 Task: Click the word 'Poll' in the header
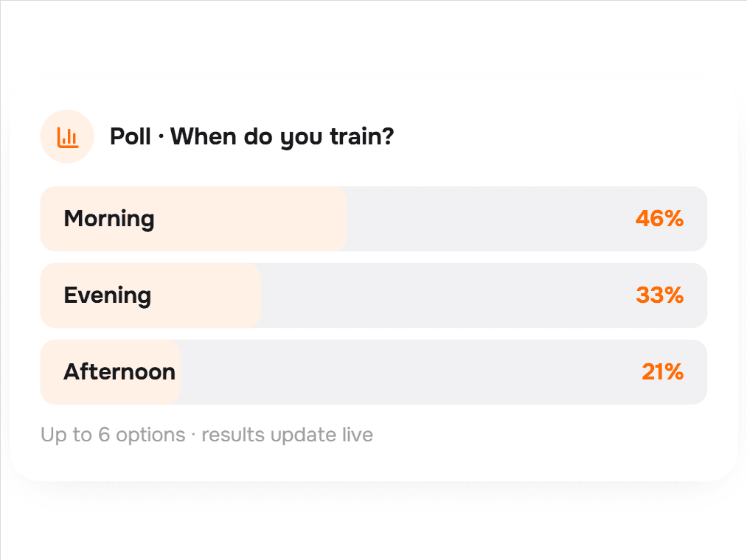(x=131, y=136)
